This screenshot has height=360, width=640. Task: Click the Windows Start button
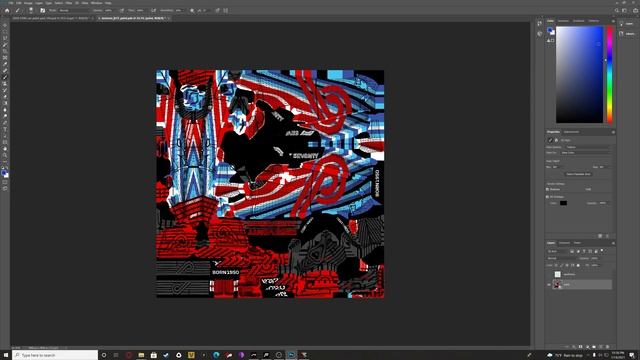[6, 355]
